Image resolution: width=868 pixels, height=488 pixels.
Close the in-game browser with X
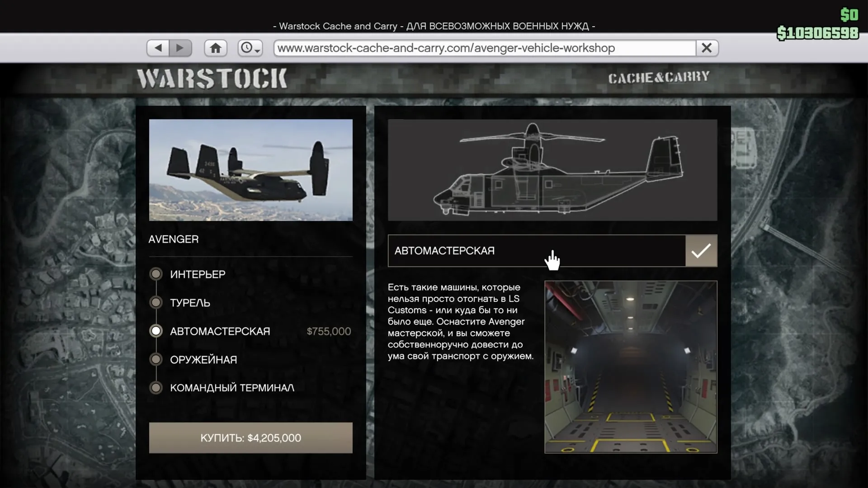(x=707, y=48)
